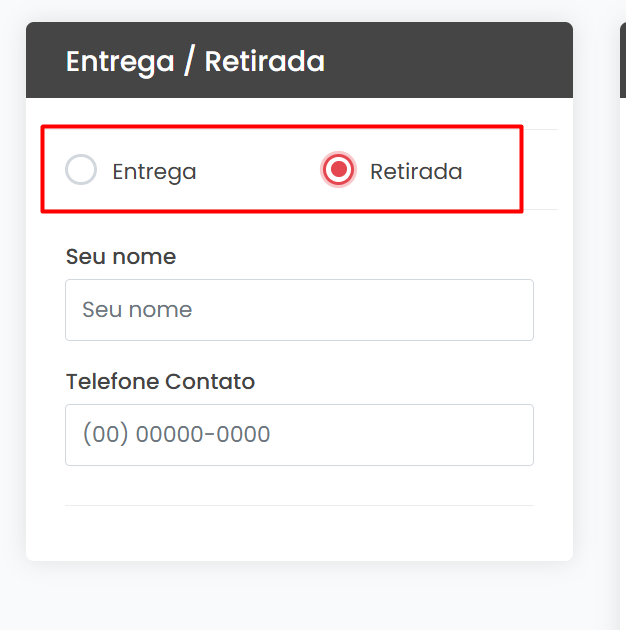
Task: Click the (00) 00000-0000 placeholder text
Action: [x=176, y=435]
